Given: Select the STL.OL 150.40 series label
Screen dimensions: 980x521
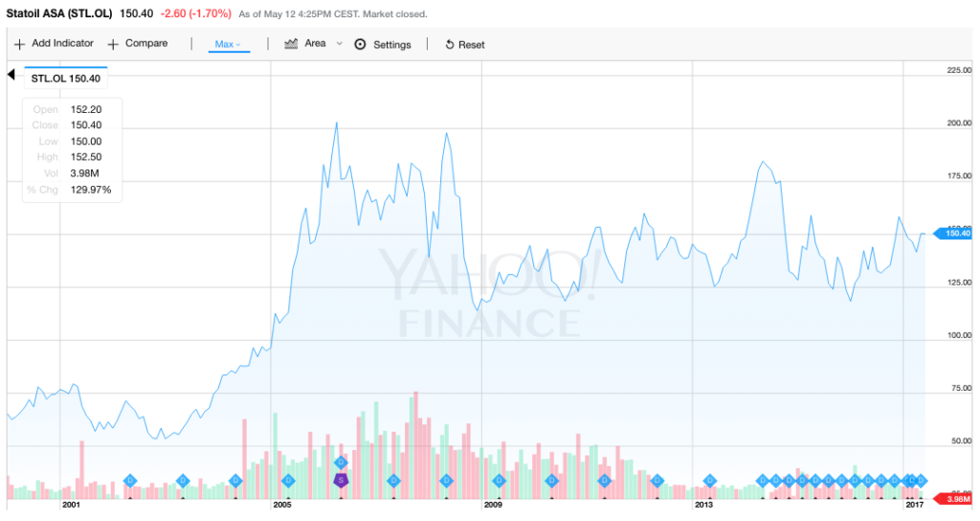Looking at the screenshot, I should (66, 79).
